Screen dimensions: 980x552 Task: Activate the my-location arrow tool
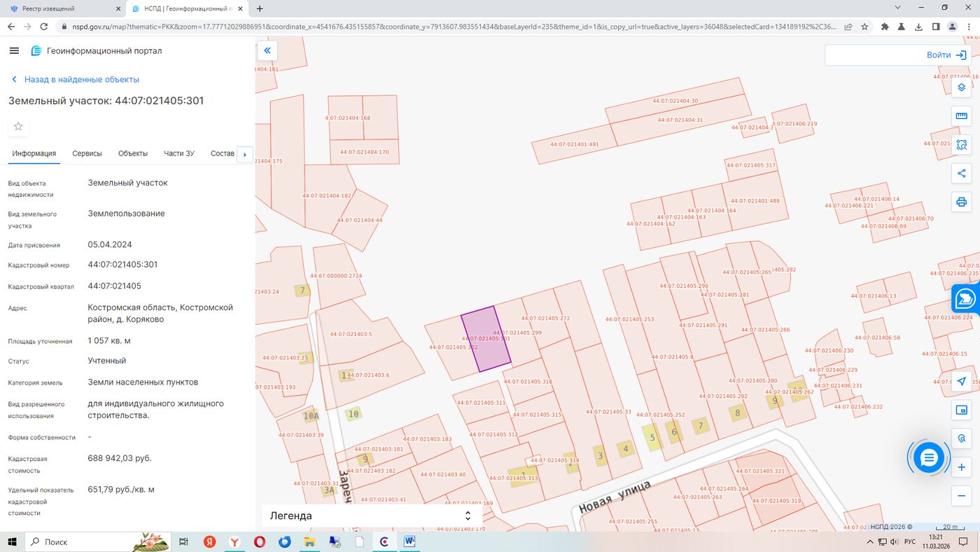click(962, 381)
